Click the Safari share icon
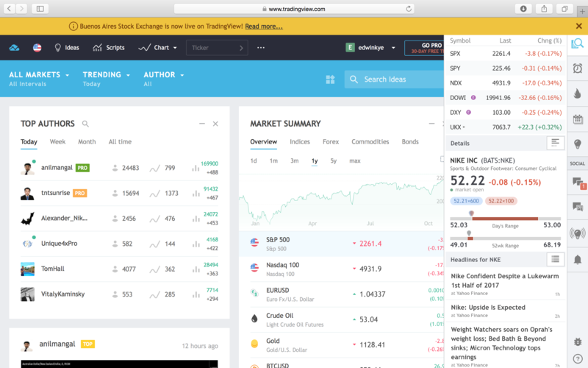This screenshot has width=588, height=368. click(x=544, y=9)
